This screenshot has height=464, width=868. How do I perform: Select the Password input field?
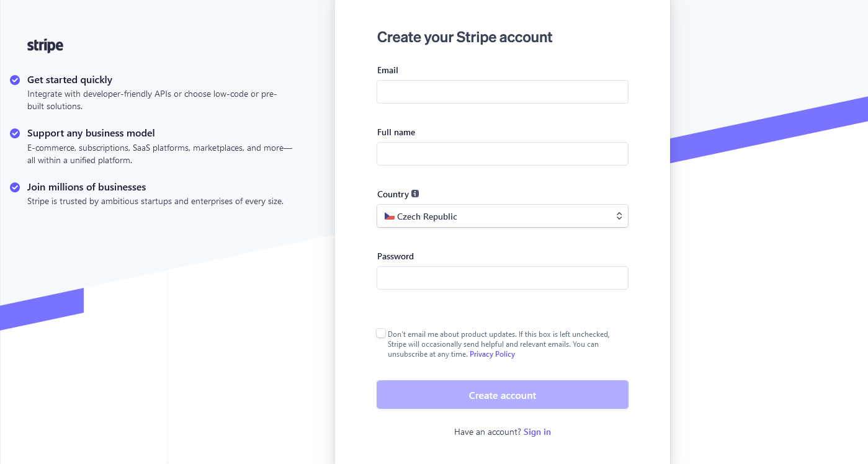coord(502,278)
